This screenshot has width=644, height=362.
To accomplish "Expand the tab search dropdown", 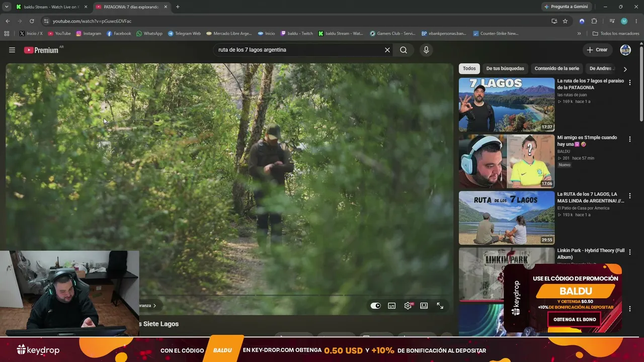I will click(7, 7).
